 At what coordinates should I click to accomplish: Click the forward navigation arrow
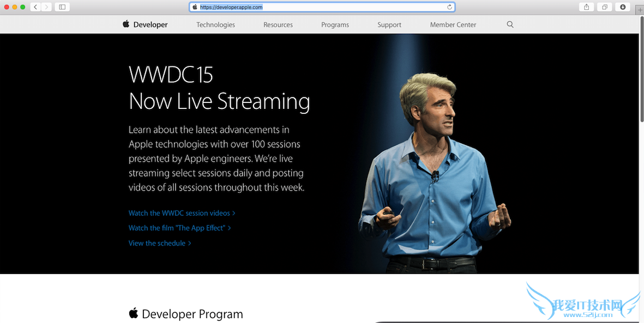46,7
